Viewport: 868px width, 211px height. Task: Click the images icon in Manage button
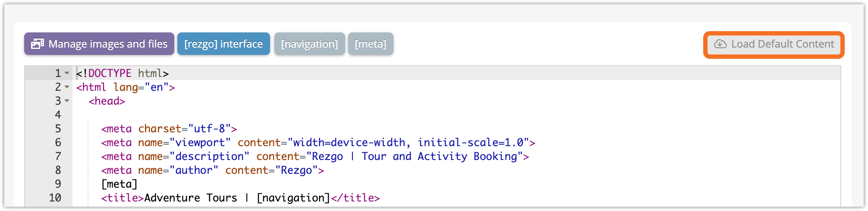point(38,44)
